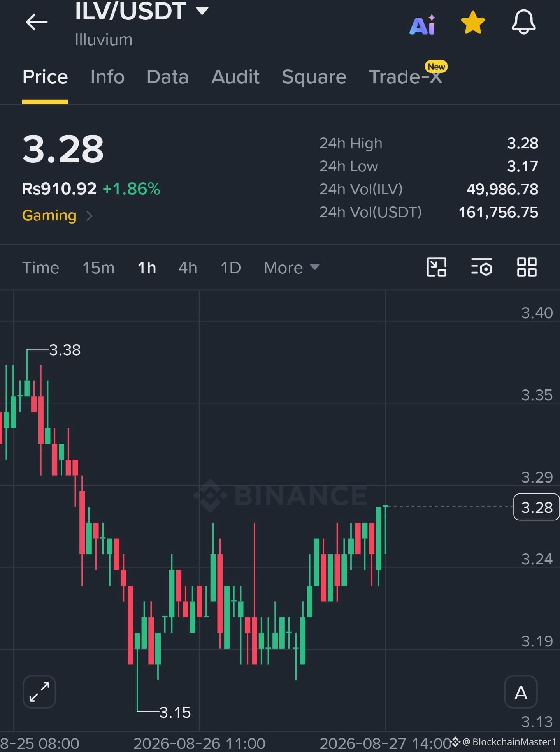Expand the More intervals dropdown
Screen dimensions: 560x752
pyautogui.click(x=291, y=268)
